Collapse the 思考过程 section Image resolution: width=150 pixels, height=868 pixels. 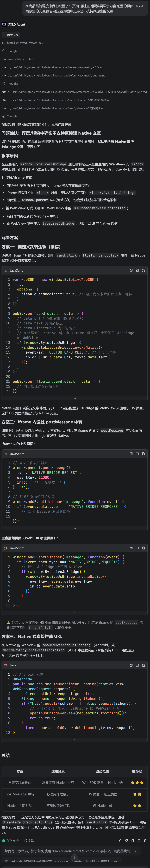pyautogui.click(x=11, y=35)
